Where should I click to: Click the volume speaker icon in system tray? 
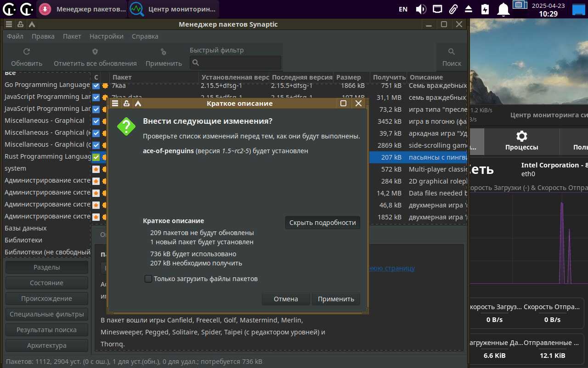pyautogui.click(x=421, y=9)
